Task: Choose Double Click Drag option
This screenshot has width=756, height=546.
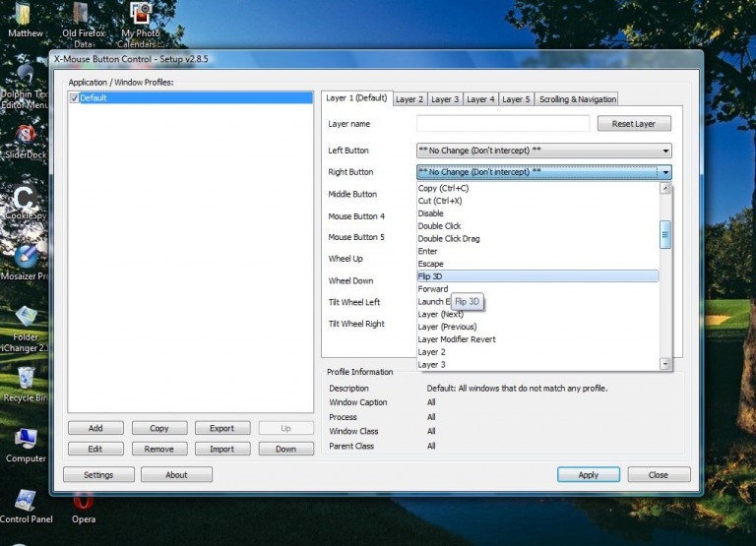Action: click(537, 238)
